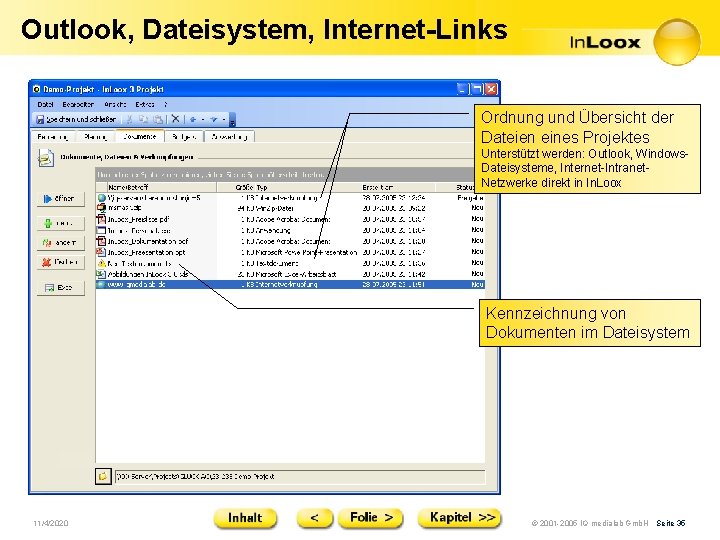Sort by Status column header

coord(465,187)
